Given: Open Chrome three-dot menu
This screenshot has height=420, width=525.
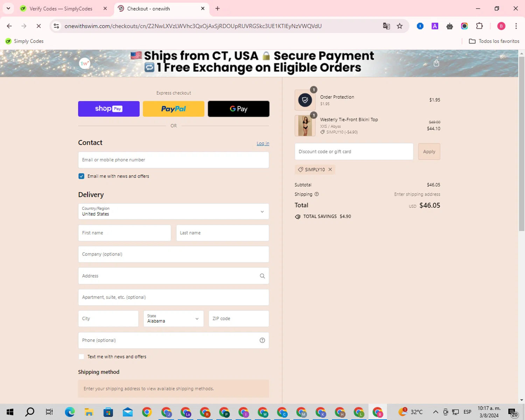Looking at the screenshot, I should coord(516,26).
